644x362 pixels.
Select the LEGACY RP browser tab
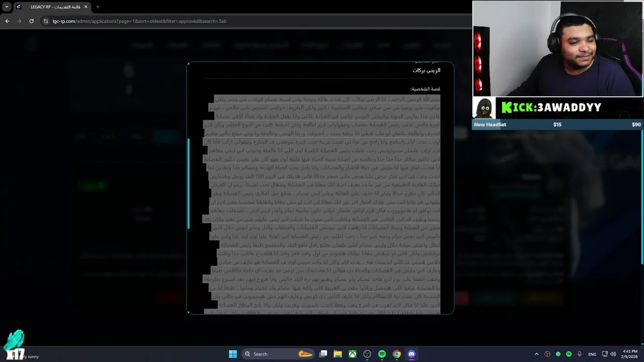[52, 7]
